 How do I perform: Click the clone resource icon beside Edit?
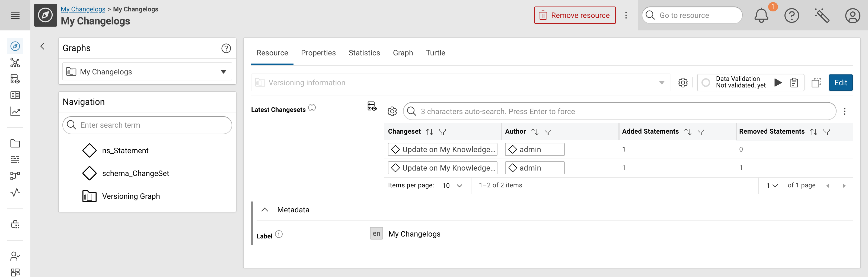pos(816,83)
